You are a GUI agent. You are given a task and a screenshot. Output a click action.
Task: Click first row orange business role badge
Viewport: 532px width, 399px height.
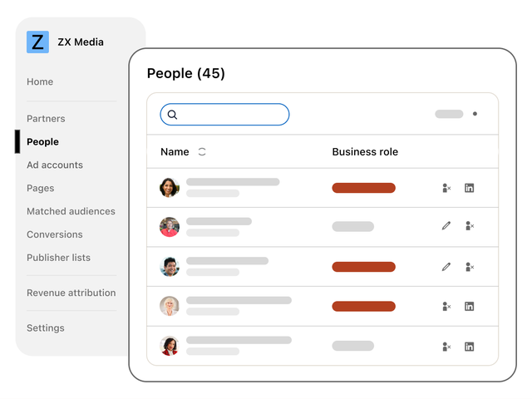tap(364, 188)
